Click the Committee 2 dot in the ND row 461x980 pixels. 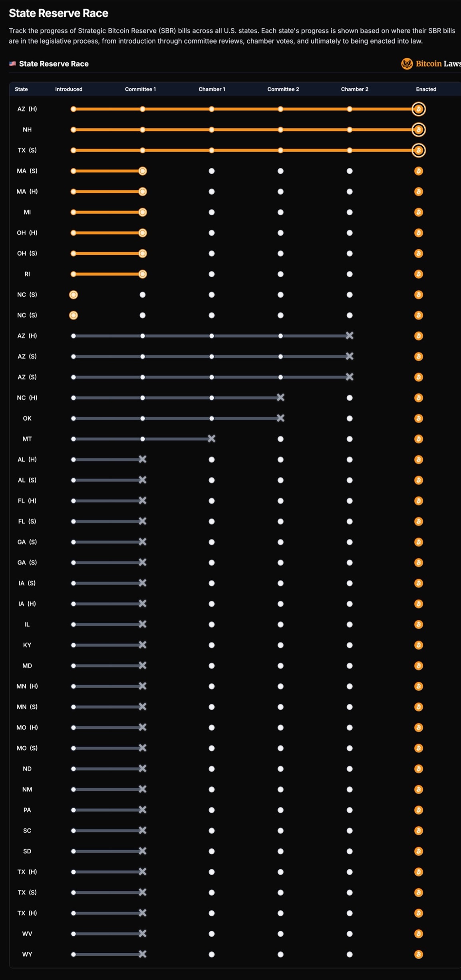280,769
